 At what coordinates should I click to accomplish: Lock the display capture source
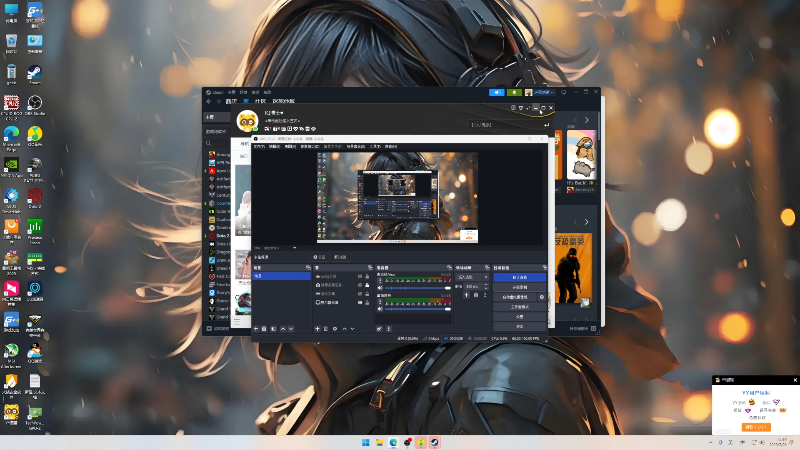367,303
